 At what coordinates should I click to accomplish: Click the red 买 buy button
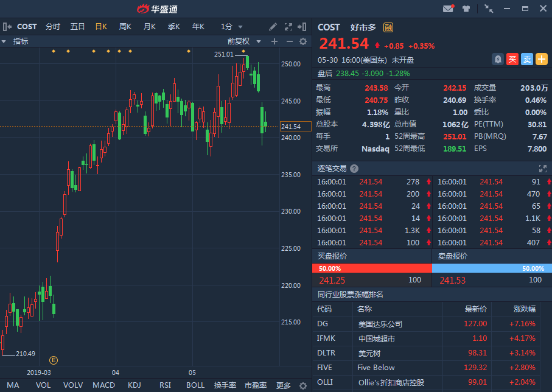tap(512, 59)
